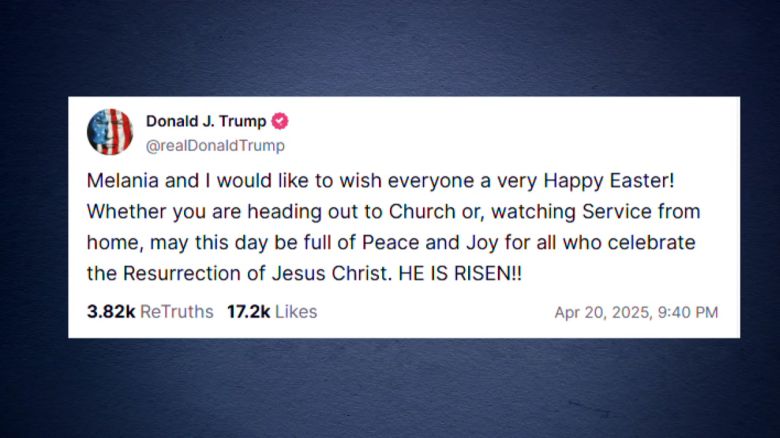Click the Resurrection of Jesus Christ phrase
The height and width of the screenshot is (438, 780).
click(x=257, y=273)
